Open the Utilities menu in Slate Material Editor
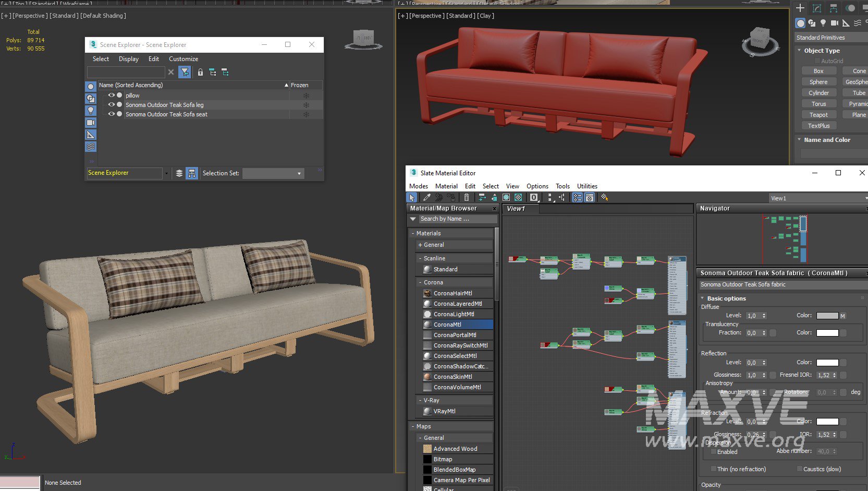868x491 pixels. coord(587,186)
